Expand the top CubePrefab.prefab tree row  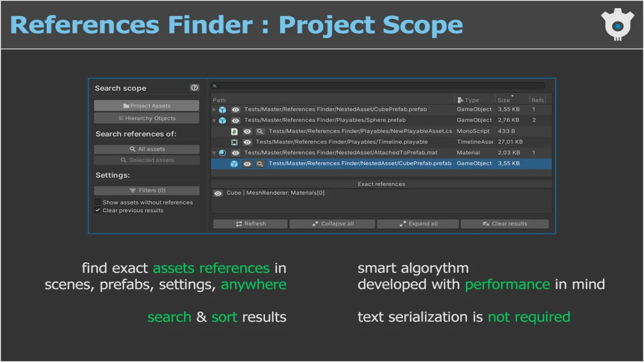[x=215, y=110]
